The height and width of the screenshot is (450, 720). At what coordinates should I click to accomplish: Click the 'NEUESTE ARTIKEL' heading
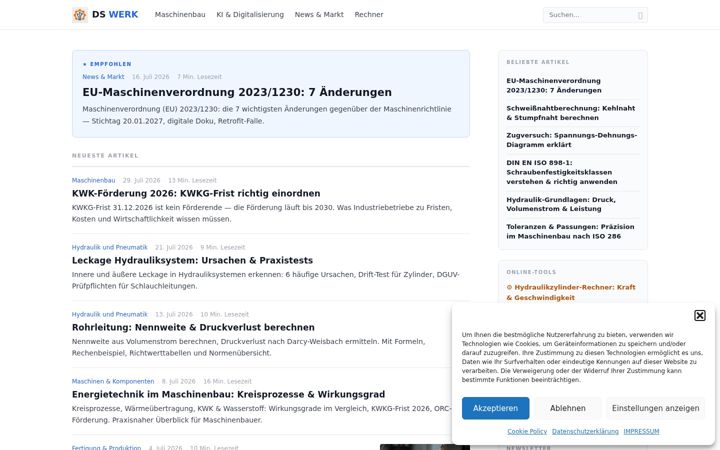pyautogui.click(x=105, y=156)
